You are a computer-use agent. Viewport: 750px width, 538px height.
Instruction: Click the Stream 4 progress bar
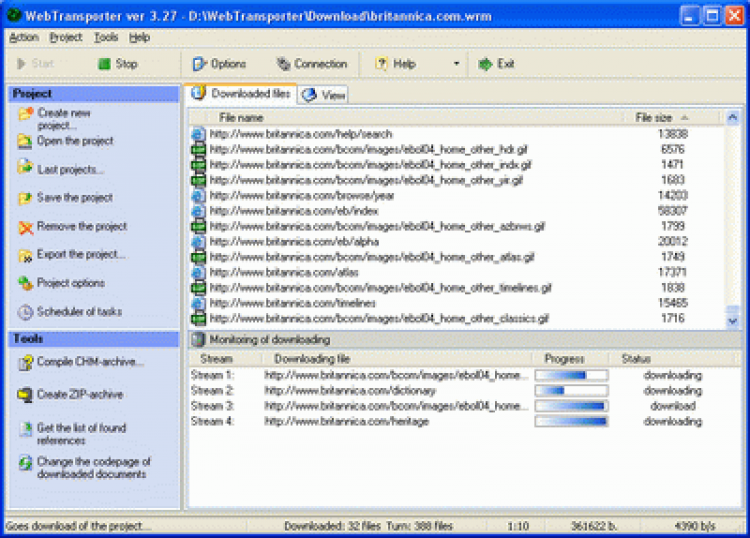click(572, 421)
